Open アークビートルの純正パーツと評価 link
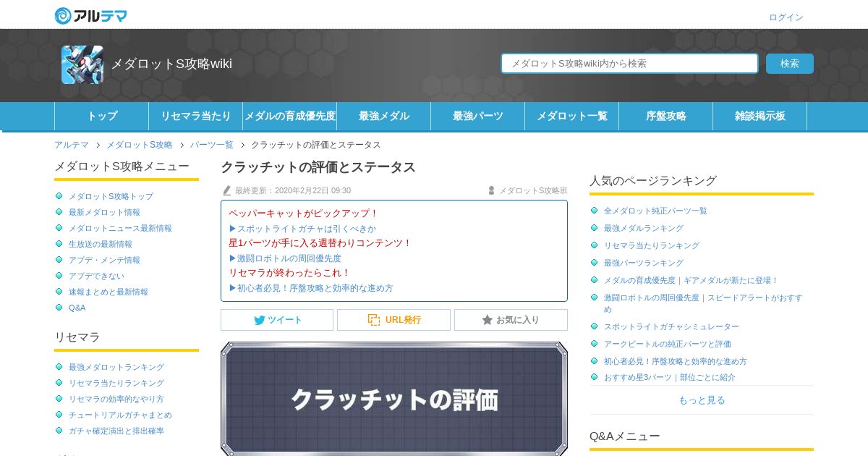 [x=668, y=344]
